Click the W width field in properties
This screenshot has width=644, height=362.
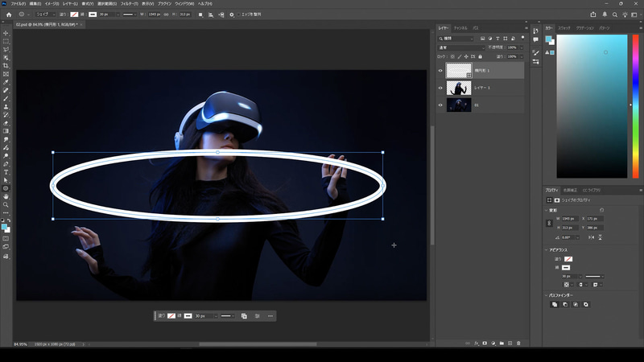pyautogui.click(x=570, y=218)
